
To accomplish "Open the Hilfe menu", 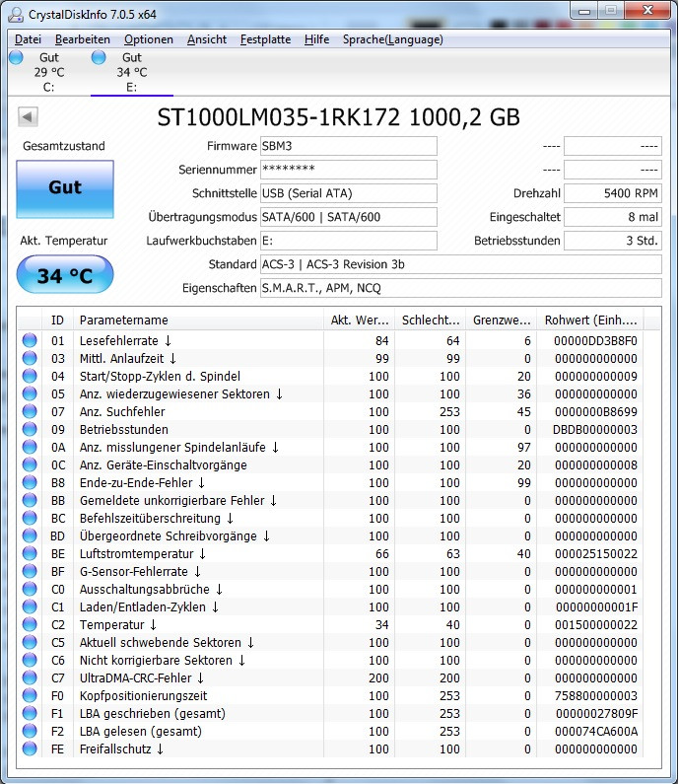I will [x=316, y=39].
